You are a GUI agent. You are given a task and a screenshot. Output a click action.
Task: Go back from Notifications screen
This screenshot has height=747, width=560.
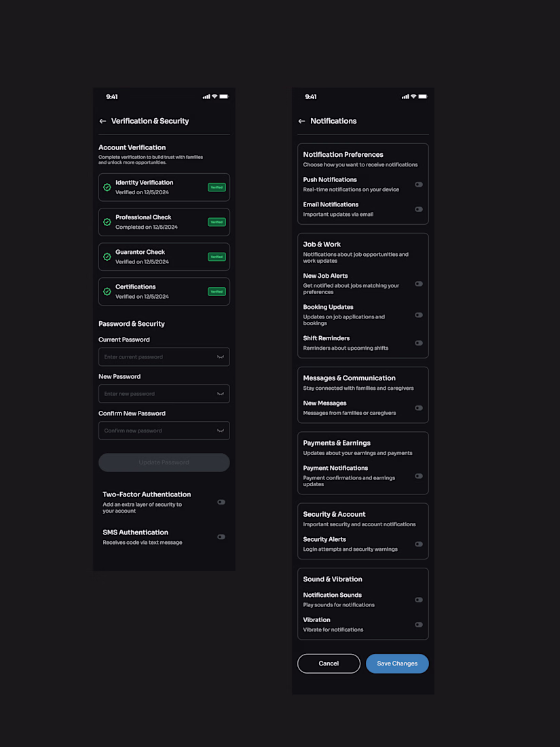pos(301,121)
